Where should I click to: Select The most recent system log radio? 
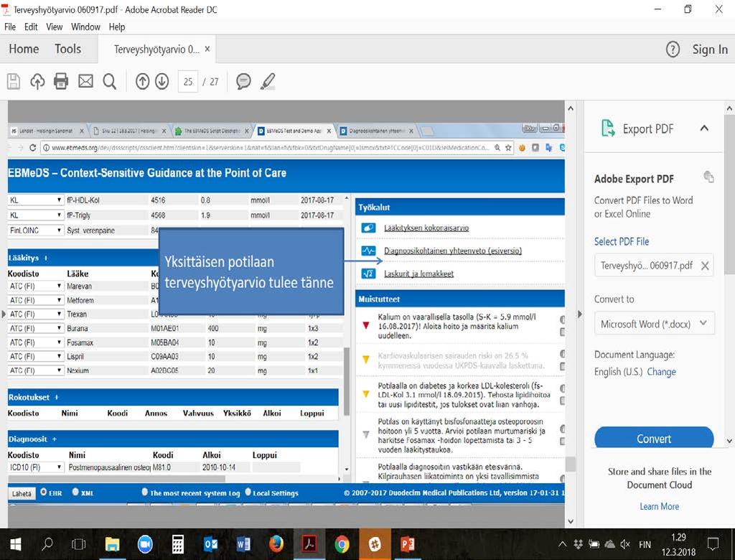pos(145,492)
